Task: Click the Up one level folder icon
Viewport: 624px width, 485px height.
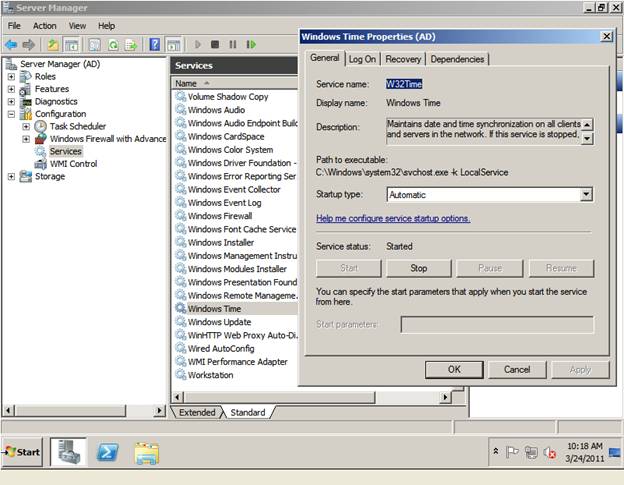Action: click(53, 45)
